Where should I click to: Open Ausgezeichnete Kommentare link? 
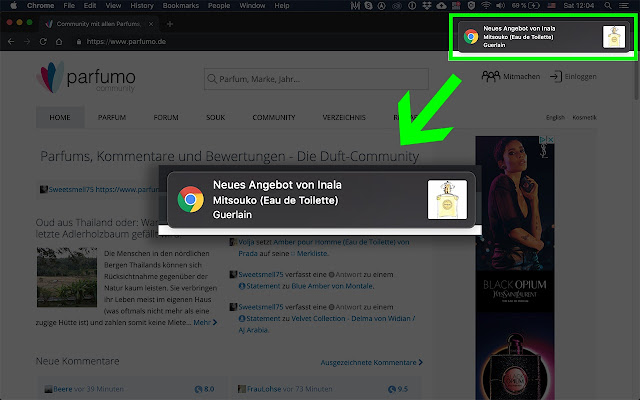[371, 362]
